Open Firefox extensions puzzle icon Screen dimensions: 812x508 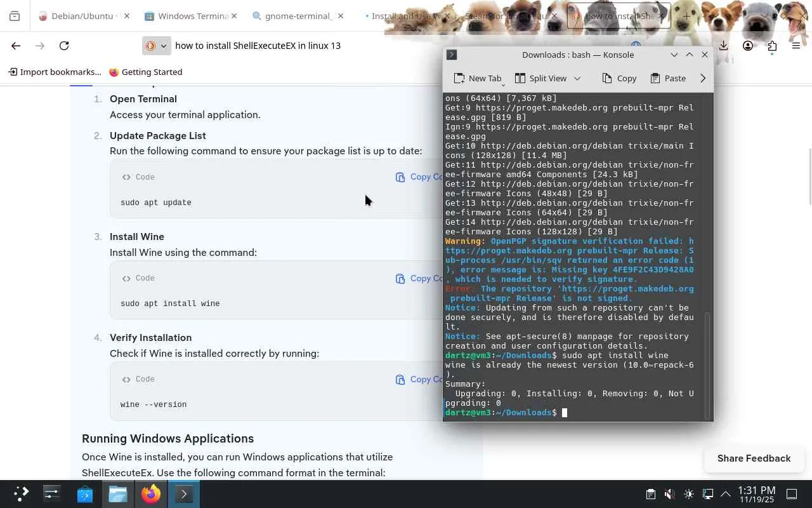[772, 46]
